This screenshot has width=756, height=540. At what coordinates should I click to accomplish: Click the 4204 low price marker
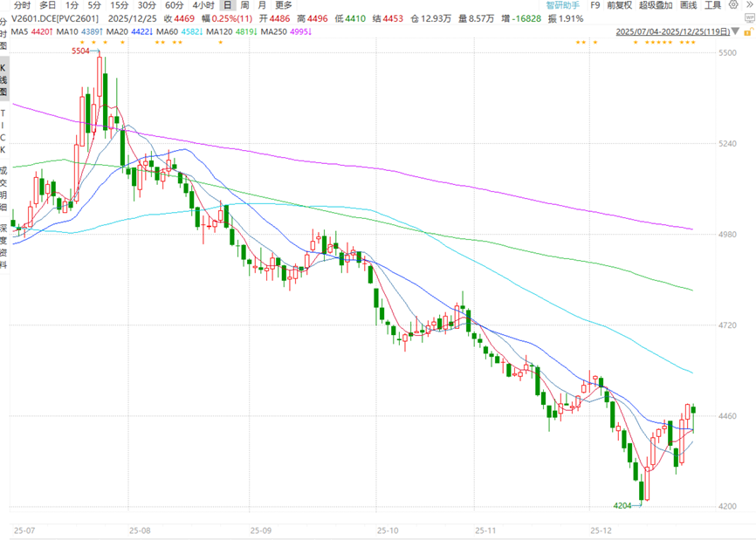click(622, 506)
